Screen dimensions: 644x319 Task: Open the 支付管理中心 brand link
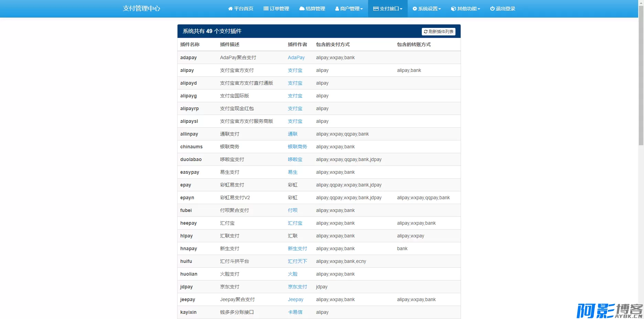(141, 9)
